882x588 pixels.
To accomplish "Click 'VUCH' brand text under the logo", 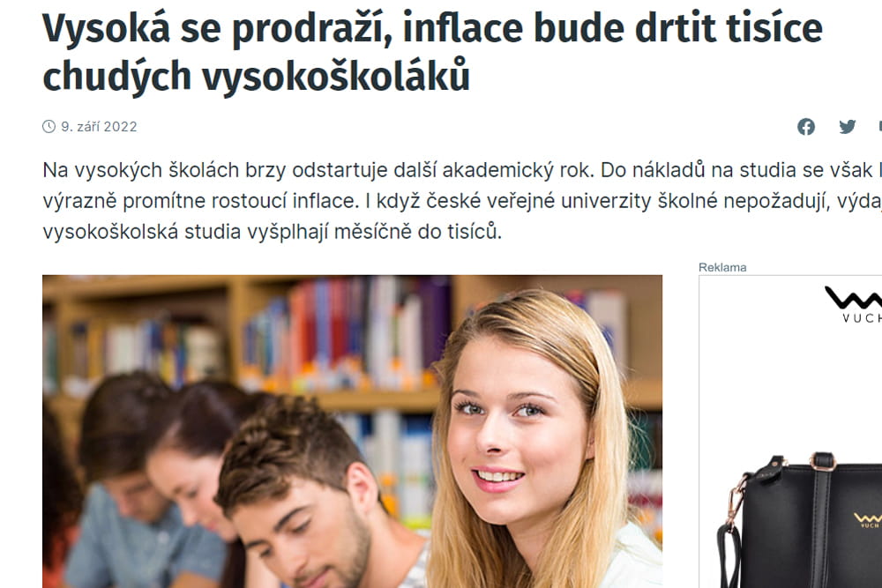I will (x=862, y=318).
